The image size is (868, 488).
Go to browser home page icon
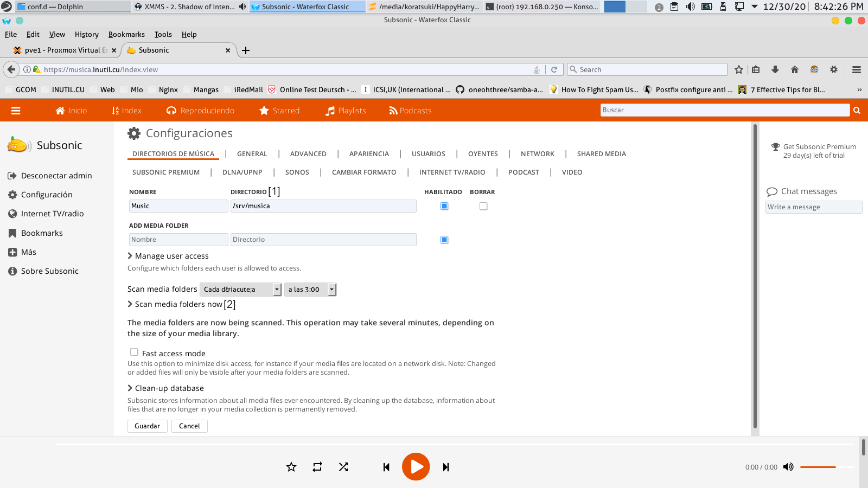(x=795, y=69)
